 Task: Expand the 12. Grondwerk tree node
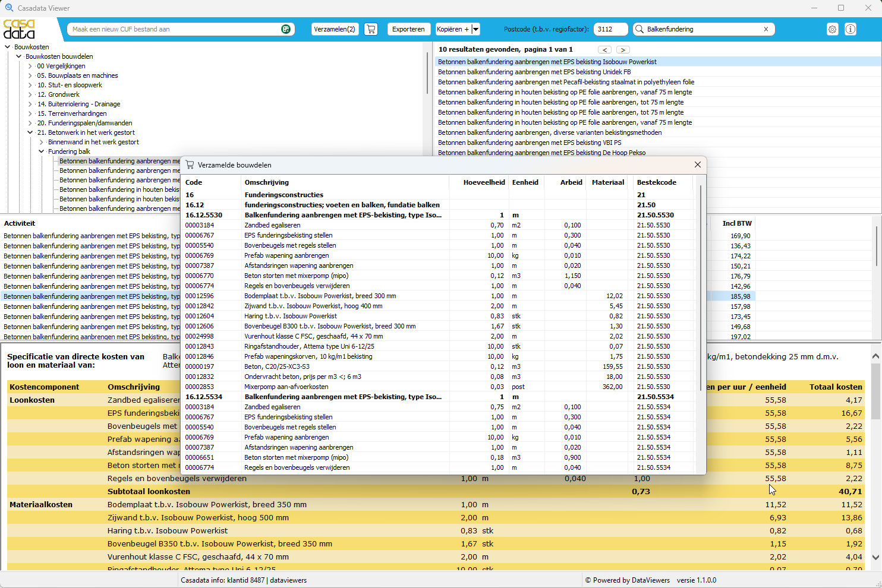30,94
